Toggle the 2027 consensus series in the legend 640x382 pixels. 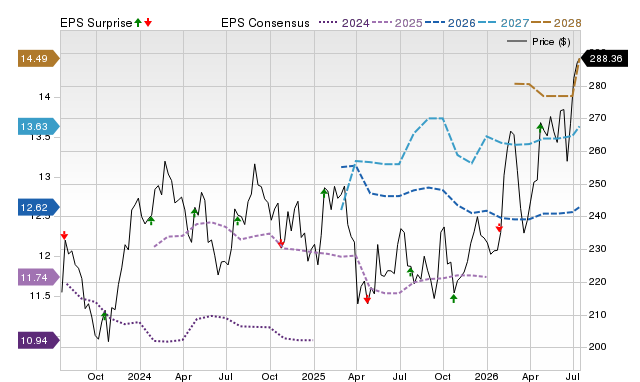point(504,23)
